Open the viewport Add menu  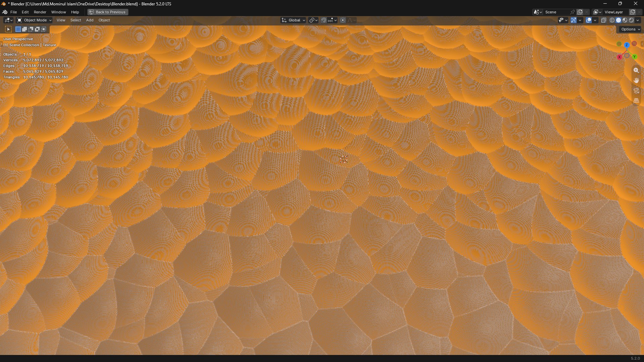click(90, 20)
